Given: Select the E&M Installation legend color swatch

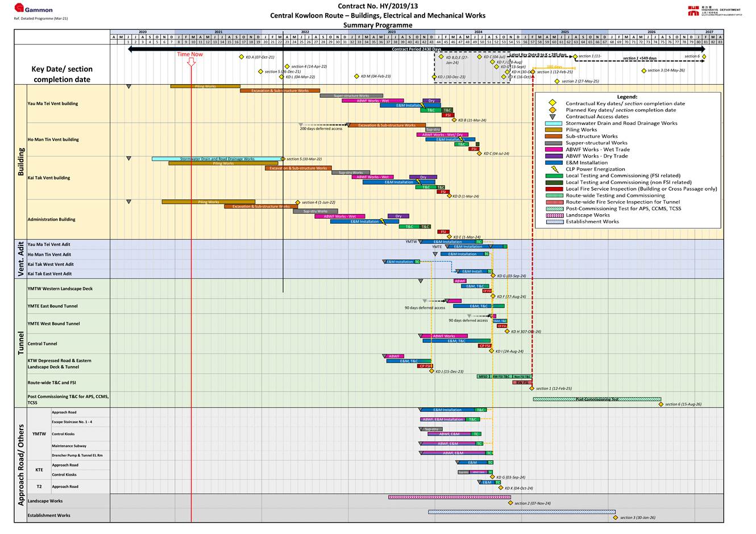Looking at the screenshot, I should (553, 162).
